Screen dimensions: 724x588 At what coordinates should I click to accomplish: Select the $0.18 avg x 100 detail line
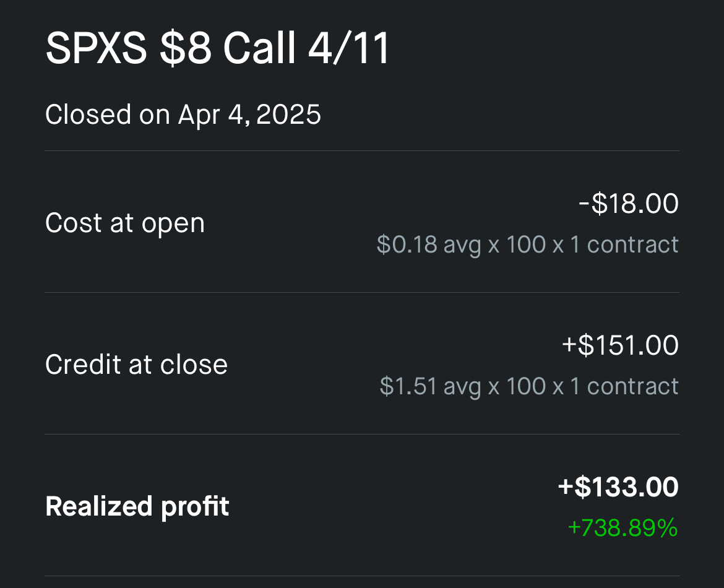528,244
